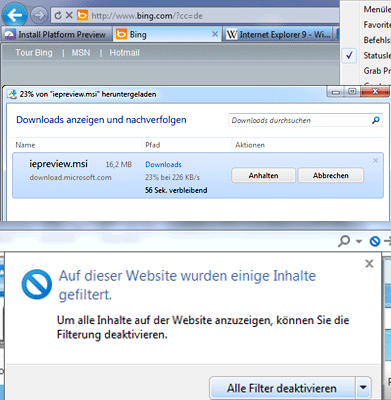Click the download icon in window title
Viewport: 391px width, 400px height.
point(12,94)
